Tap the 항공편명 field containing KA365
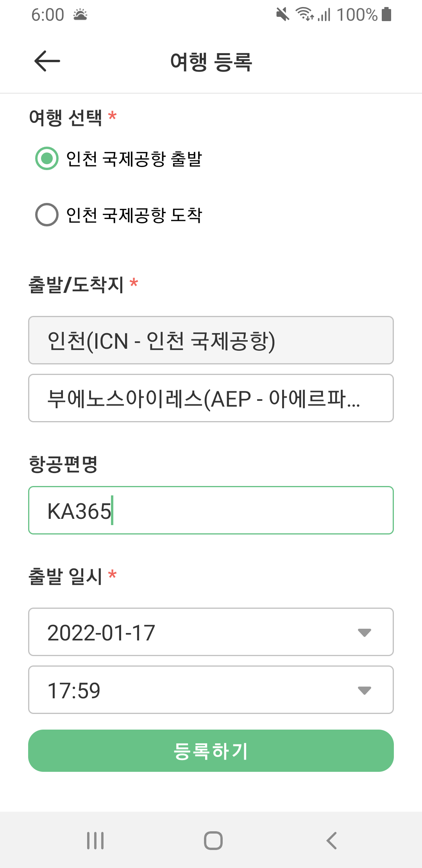Image resolution: width=422 pixels, height=868 pixels. (x=211, y=509)
